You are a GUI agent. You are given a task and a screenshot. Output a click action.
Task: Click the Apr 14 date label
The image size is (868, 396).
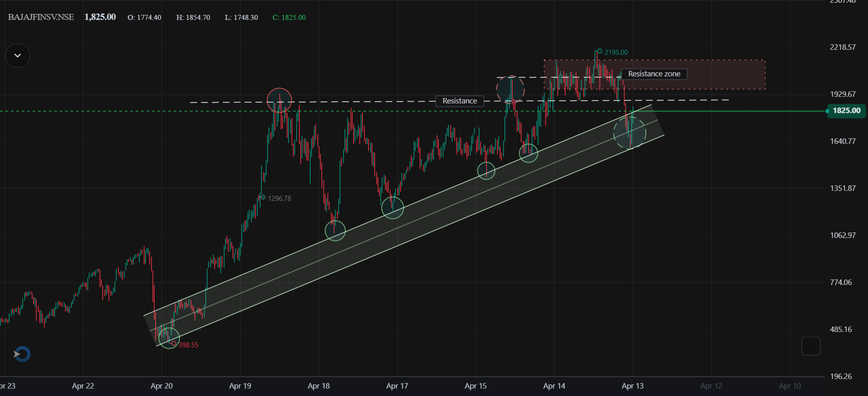tap(554, 386)
